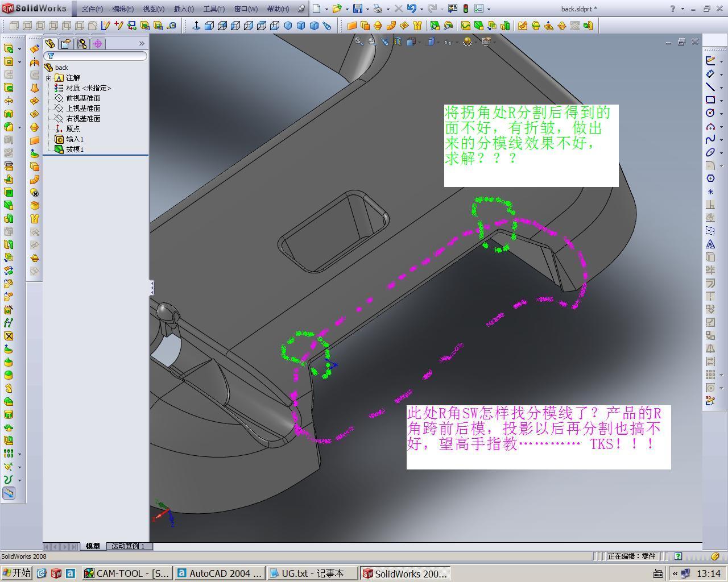Open the ConfigurationManager tab
Image resolution: width=728 pixels, height=582 pixels.
pyautogui.click(x=82, y=44)
